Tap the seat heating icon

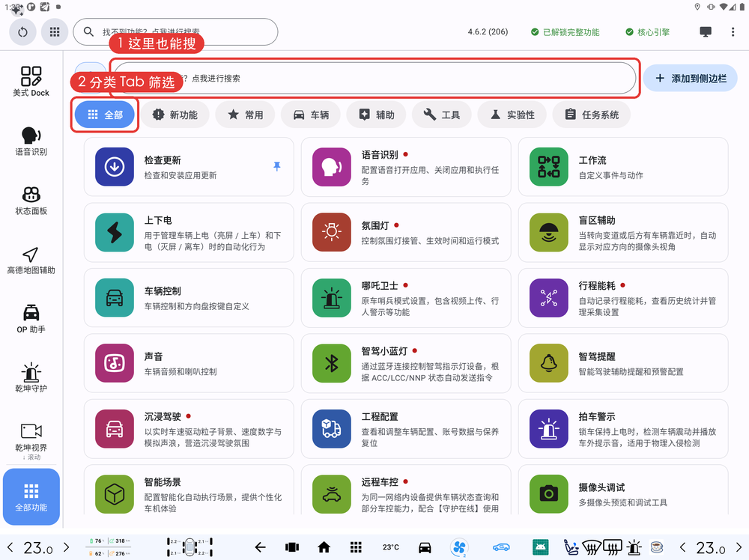571,547
